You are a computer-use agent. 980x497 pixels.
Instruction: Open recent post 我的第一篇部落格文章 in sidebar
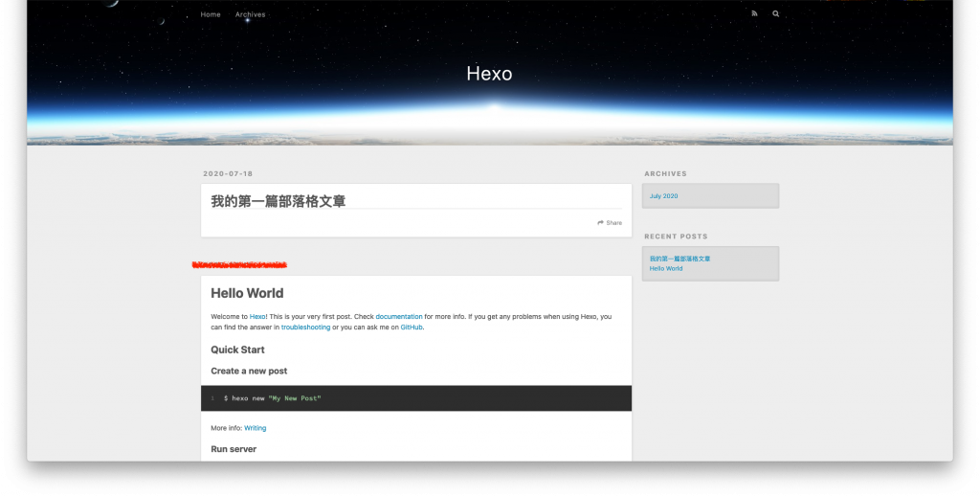(680, 259)
